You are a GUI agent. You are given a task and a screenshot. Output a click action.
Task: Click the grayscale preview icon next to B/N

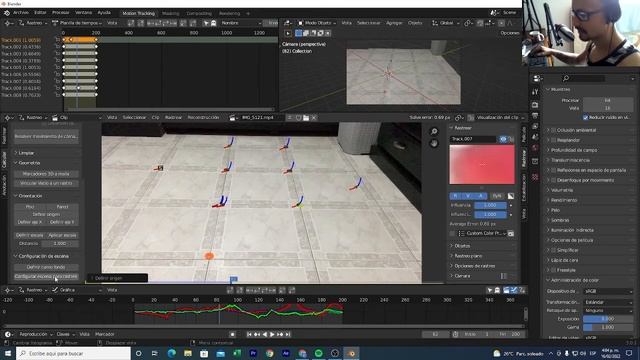click(511, 196)
